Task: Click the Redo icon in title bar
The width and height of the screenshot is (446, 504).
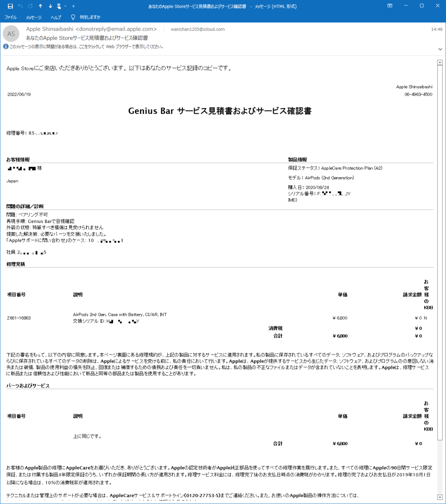Action: [31, 6]
